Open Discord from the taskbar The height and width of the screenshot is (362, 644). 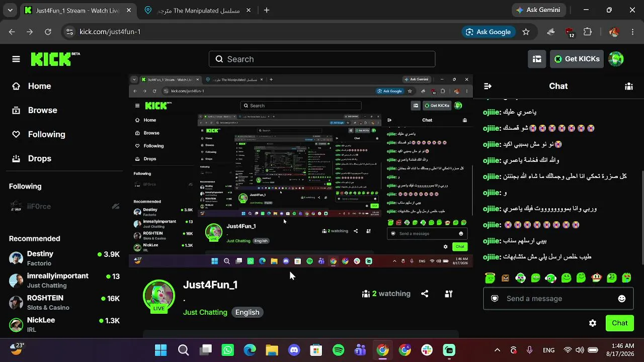[x=294, y=350]
